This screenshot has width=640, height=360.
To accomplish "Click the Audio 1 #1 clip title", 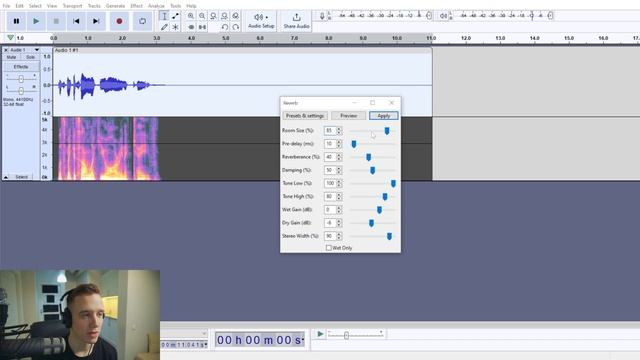I will click(x=67, y=50).
